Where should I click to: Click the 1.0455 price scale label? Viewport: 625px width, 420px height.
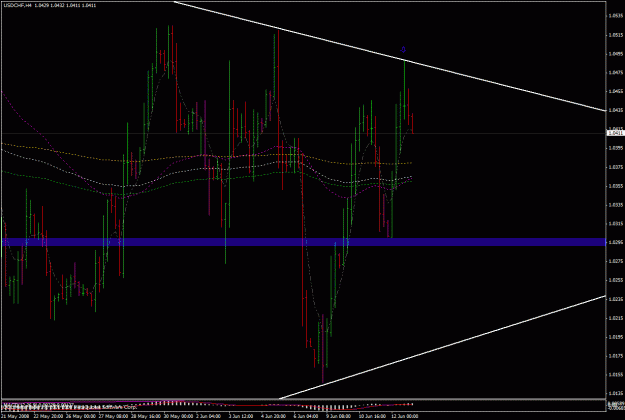615,91
